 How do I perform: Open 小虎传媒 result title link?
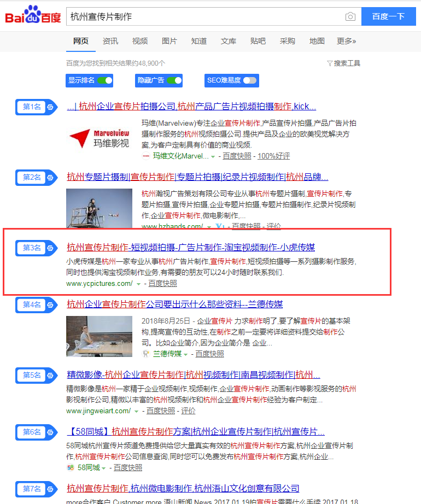click(x=191, y=247)
